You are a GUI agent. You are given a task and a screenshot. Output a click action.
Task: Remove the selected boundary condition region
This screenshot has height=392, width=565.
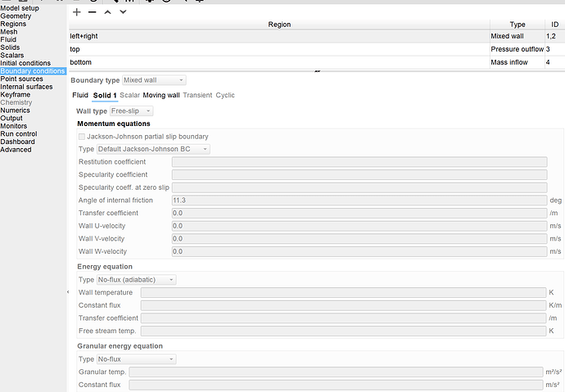[93, 12]
